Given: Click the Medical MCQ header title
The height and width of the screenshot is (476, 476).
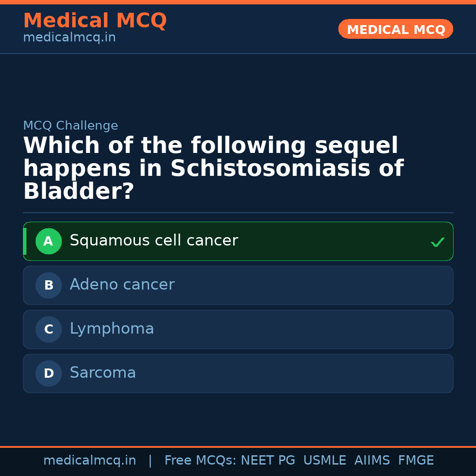Looking at the screenshot, I should [x=95, y=21].
